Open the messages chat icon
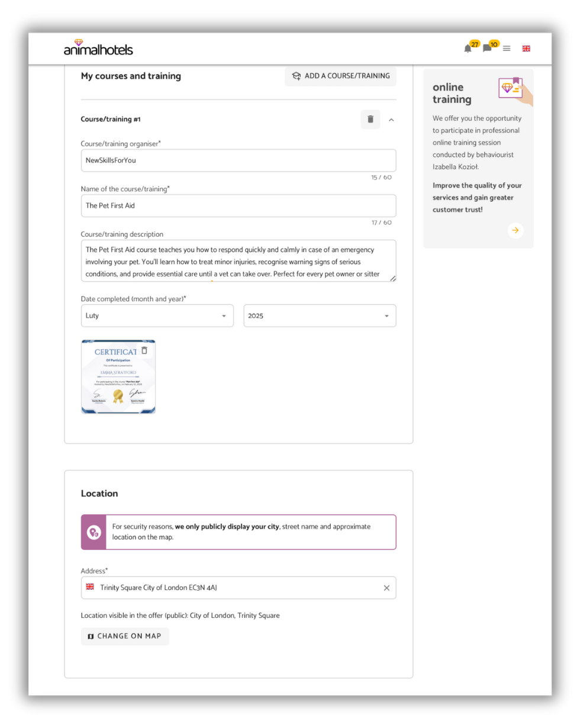 tap(487, 49)
